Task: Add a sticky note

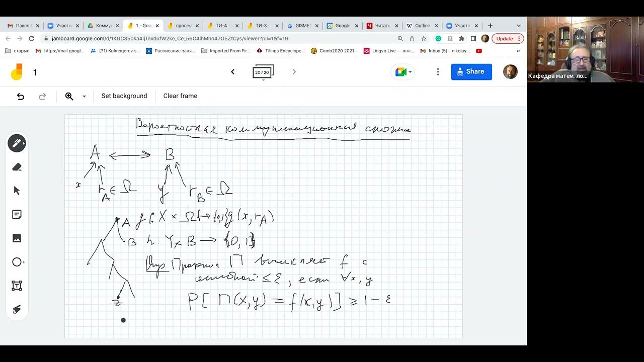Action: 17,215
